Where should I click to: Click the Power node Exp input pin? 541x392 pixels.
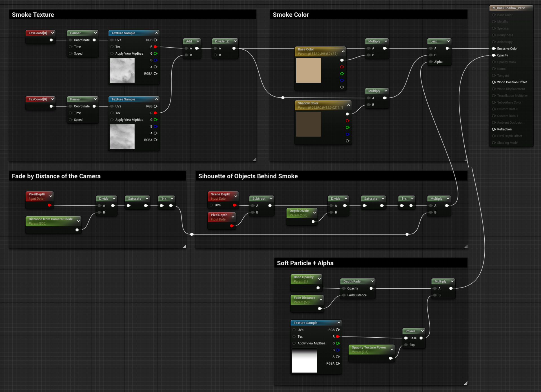click(406, 345)
